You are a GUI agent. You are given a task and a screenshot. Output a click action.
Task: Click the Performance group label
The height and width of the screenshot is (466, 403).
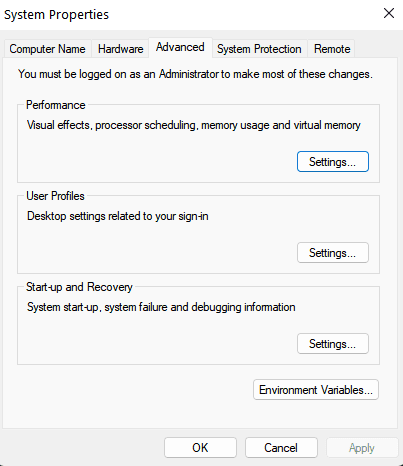click(56, 105)
